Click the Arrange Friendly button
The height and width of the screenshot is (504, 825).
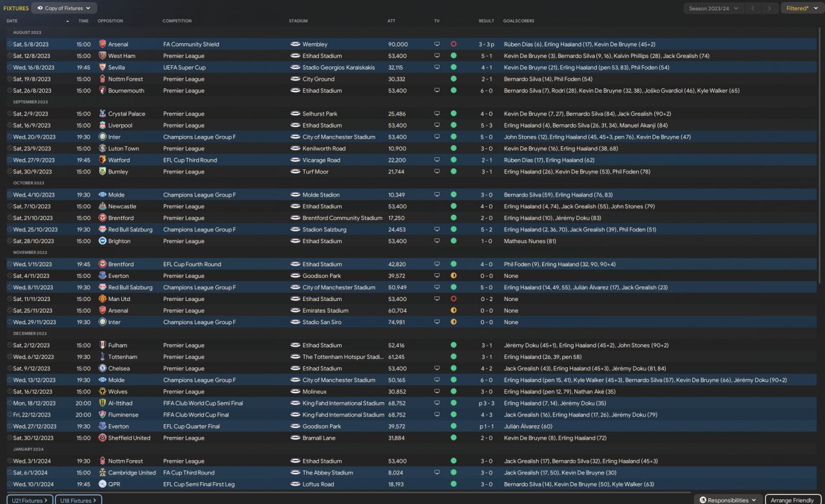tap(793, 500)
